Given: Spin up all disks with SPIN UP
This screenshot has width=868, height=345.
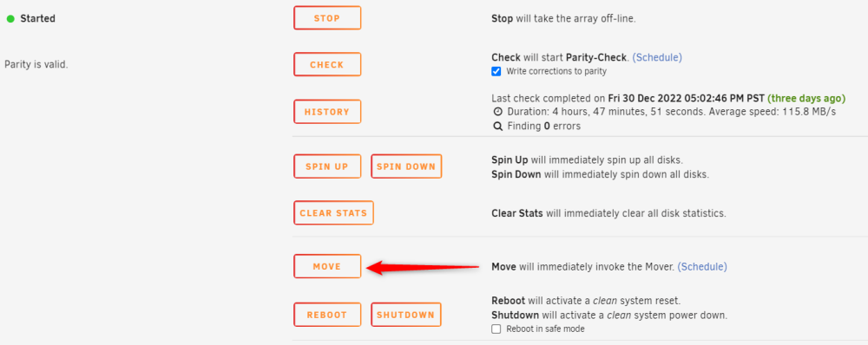Looking at the screenshot, I should 327,166.
